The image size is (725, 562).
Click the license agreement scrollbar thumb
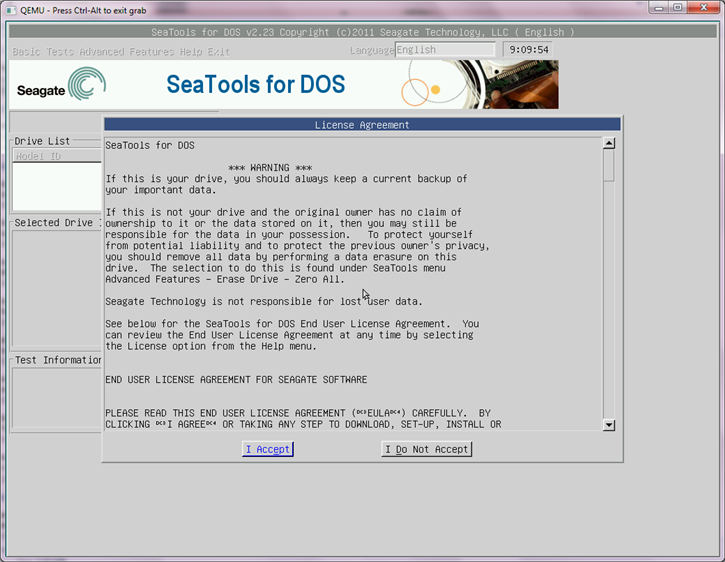click(609, 166)
